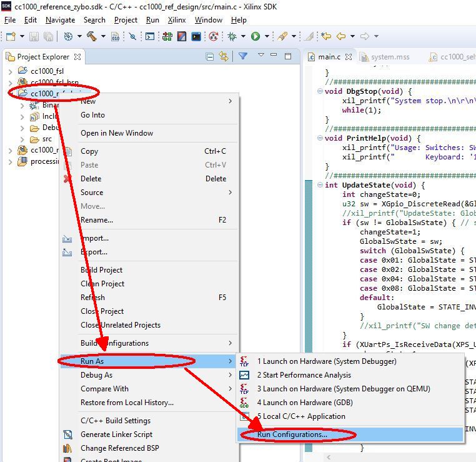Click the External Tools toolbar icon
Screen dimensions: 476x462
pos(282,36)
